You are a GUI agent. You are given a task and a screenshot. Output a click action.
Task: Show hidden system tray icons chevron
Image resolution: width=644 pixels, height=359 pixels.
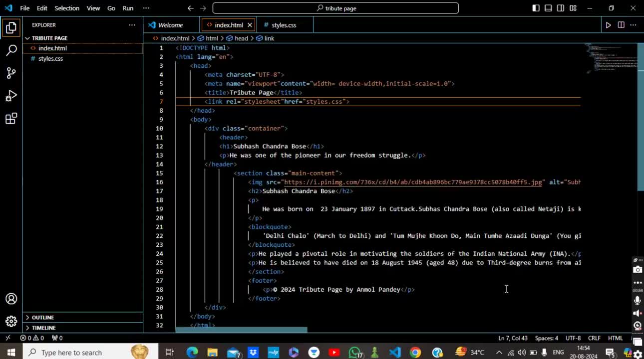tap(499, 353)
